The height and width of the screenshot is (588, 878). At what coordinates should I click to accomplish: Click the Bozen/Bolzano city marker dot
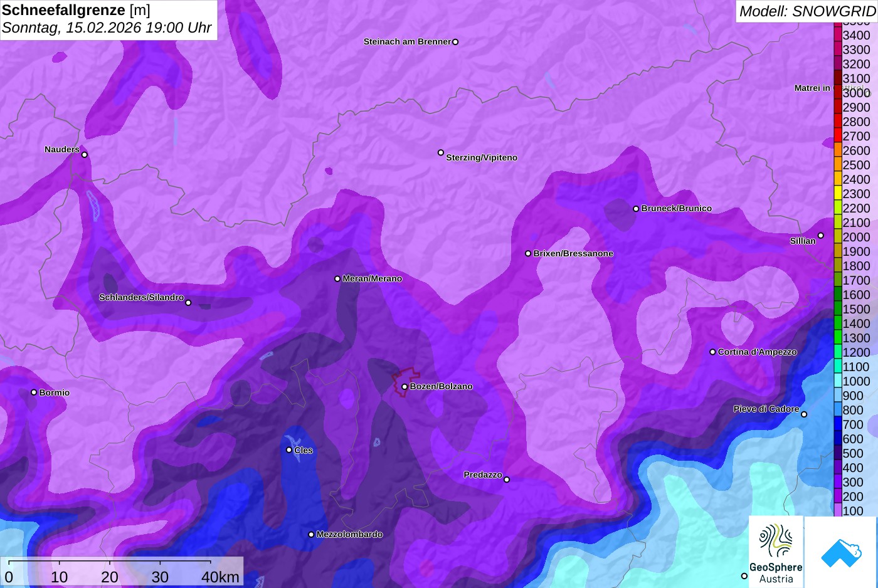click(x=405, y=387)
